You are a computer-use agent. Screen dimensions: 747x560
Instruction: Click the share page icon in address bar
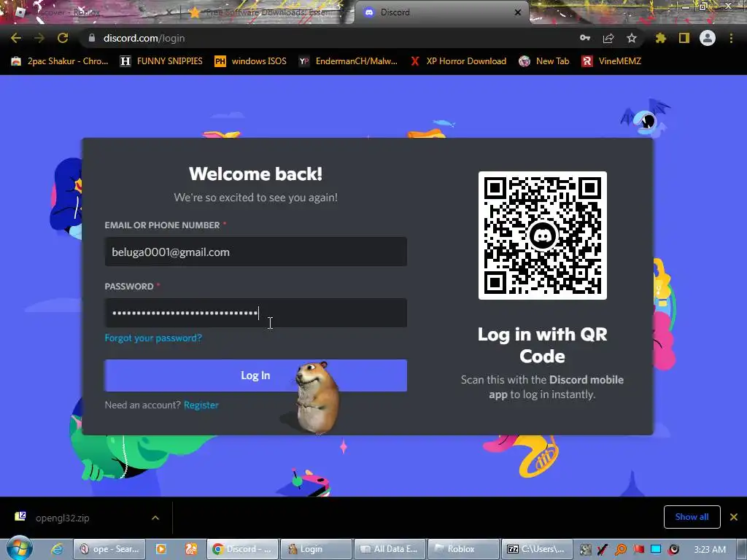pos(608,39)
